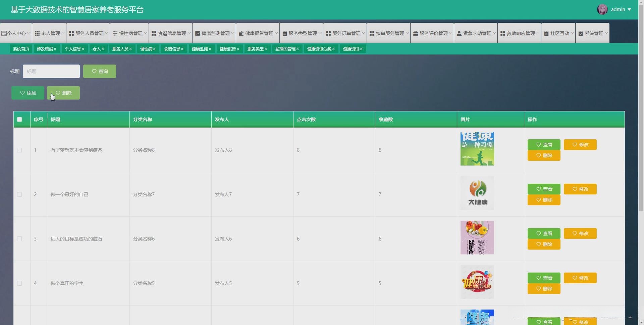Expand the 救助响应管理 menu chevron
This screenshot has width=644, height=325.
tap(538, 33)
